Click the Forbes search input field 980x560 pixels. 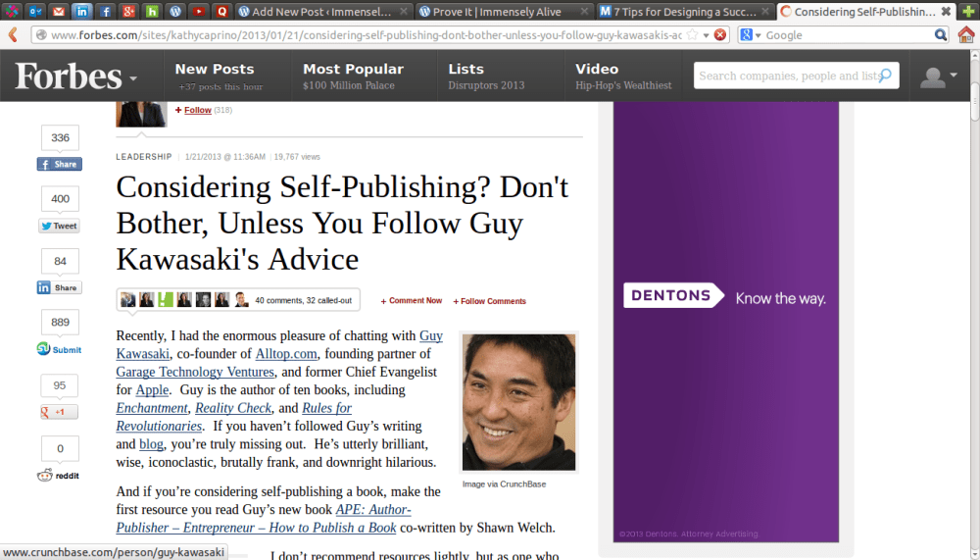784,76
